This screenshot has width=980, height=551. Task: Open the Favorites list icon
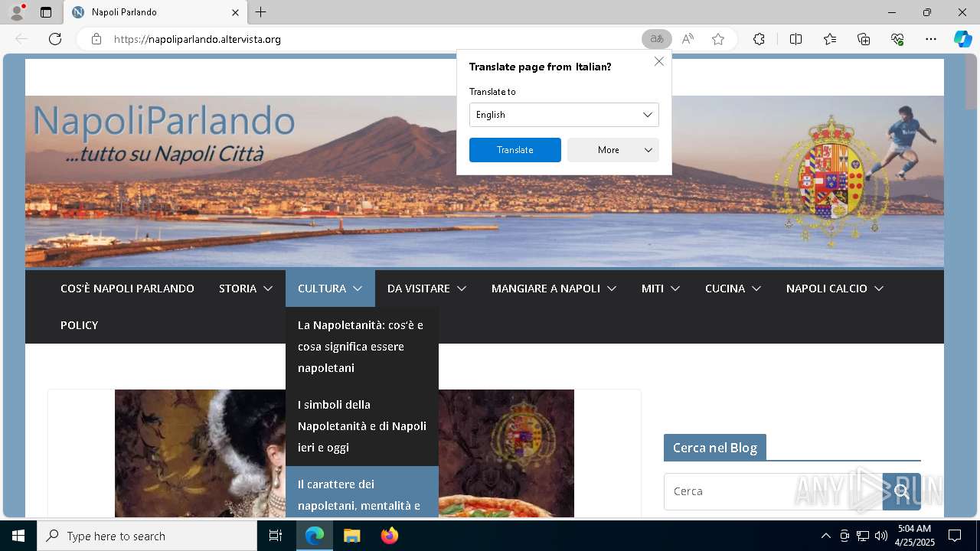coord(830,39)
